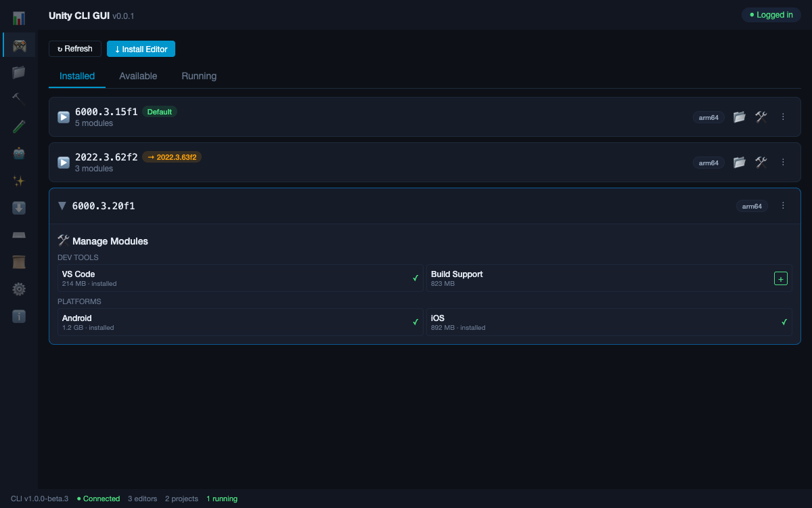Click the 2022.3.63f2 update badge

click(x=172, y=157)
